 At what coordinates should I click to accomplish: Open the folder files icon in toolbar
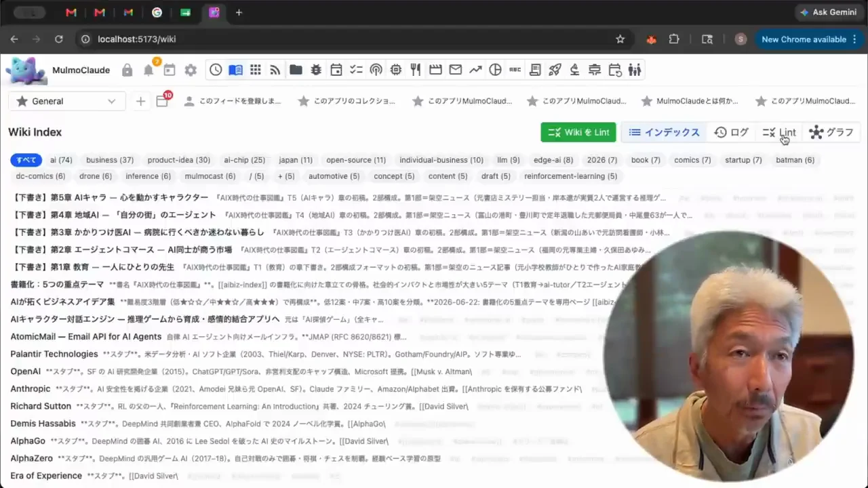point(296,70)
